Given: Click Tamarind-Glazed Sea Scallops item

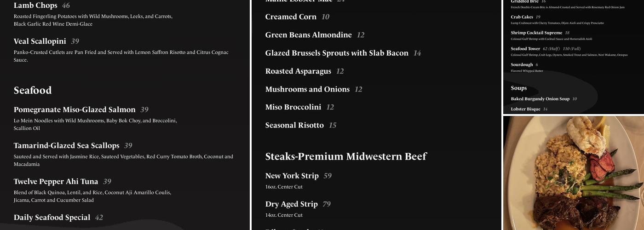Looking at the screenshot, I should tap(66, 145).
